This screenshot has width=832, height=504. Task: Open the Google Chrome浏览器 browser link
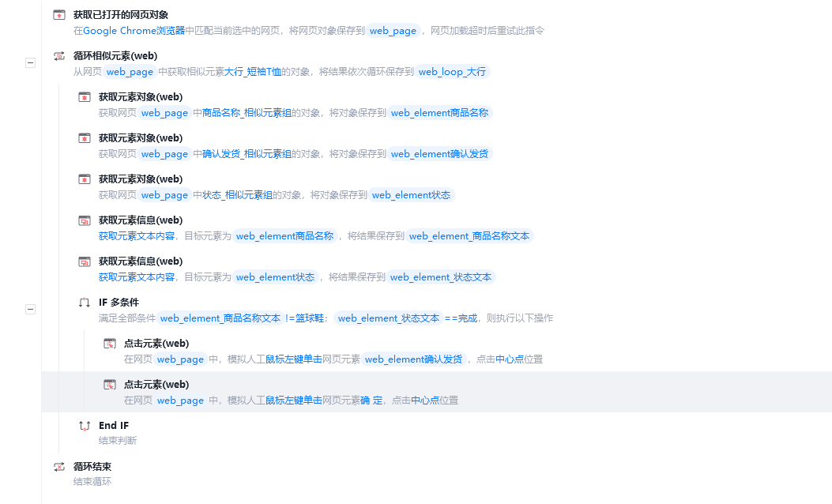click(x=134, y=31)
